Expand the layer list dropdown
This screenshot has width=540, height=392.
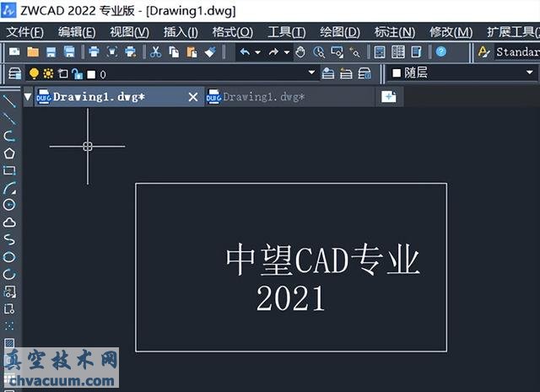coord(311,73)
